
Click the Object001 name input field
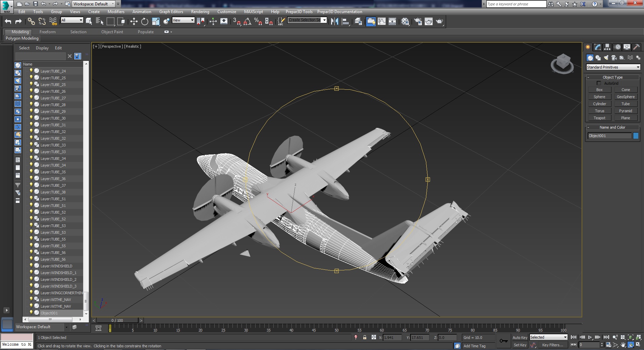click(609, 136)
